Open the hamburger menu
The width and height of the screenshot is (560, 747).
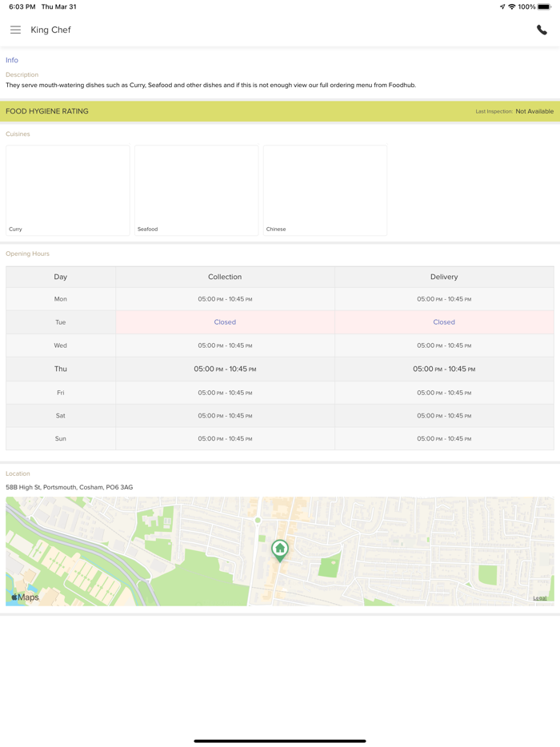[15, 30]
